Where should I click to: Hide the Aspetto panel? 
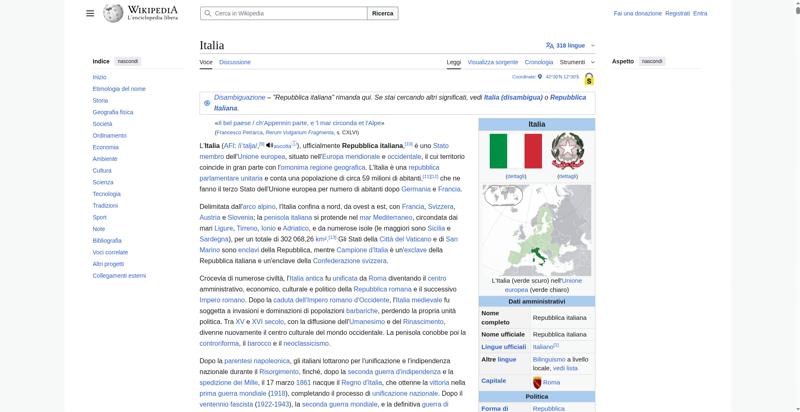(x=651, y=61)
